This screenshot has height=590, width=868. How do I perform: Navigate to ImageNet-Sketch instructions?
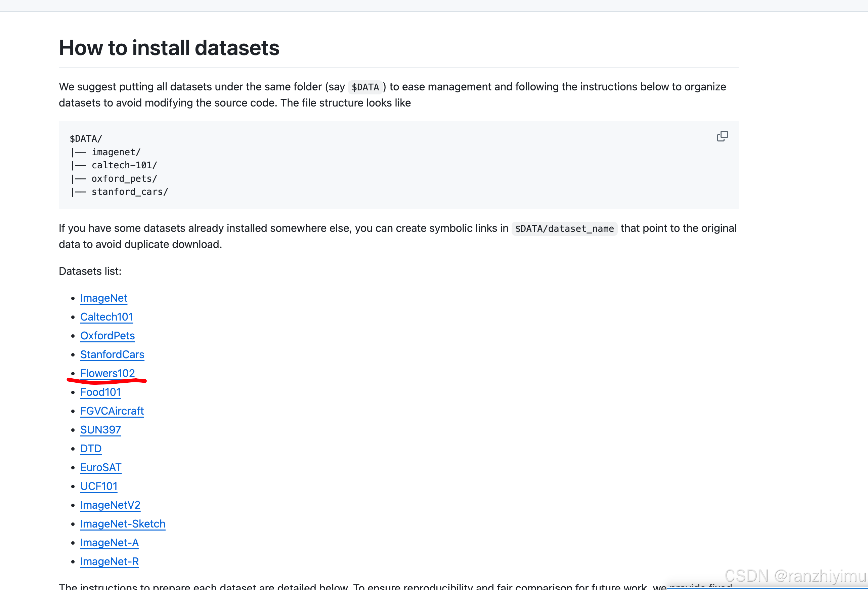click(123, 524)
